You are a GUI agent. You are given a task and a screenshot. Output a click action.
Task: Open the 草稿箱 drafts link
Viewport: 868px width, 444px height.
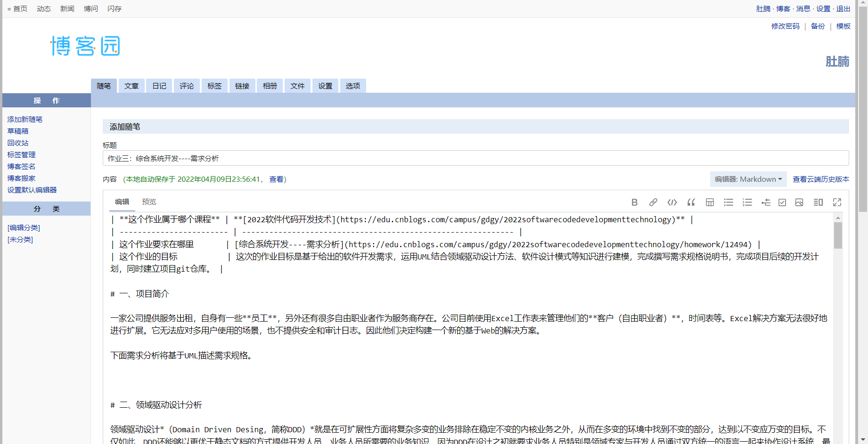coord(18,131)
